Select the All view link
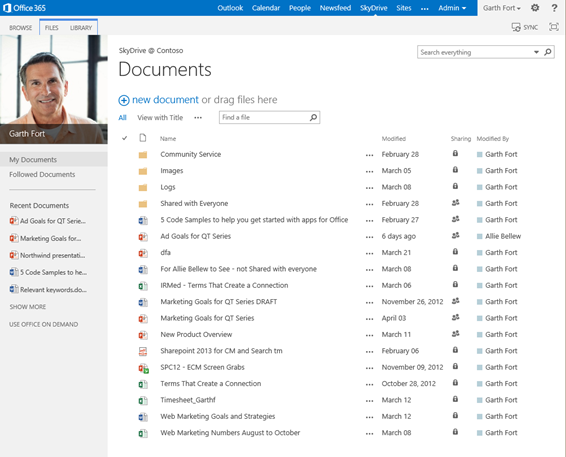This screenshot has width=566, height=457. (122, 117)
